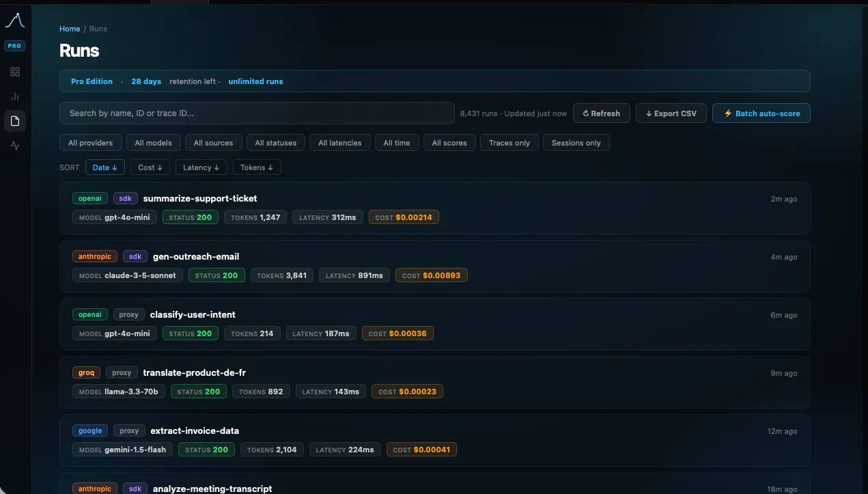This screenshot has width=868, height=494.
Task: Sort runs by Latency
Action: coord(201,167)
